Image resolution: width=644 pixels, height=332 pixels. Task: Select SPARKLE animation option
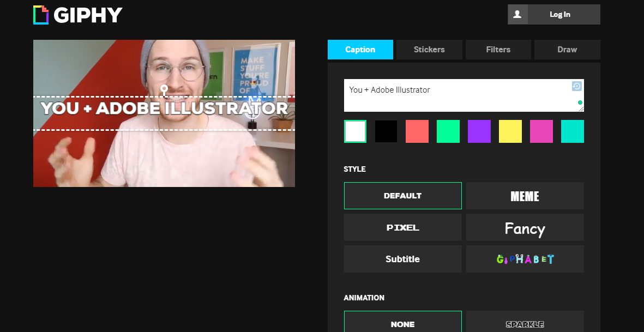[525, 322]
